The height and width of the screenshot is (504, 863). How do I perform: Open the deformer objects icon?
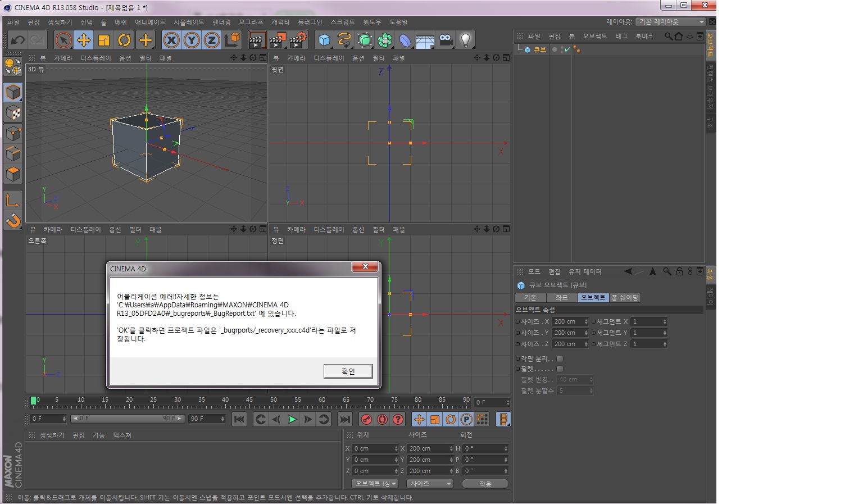click(405, 40)
